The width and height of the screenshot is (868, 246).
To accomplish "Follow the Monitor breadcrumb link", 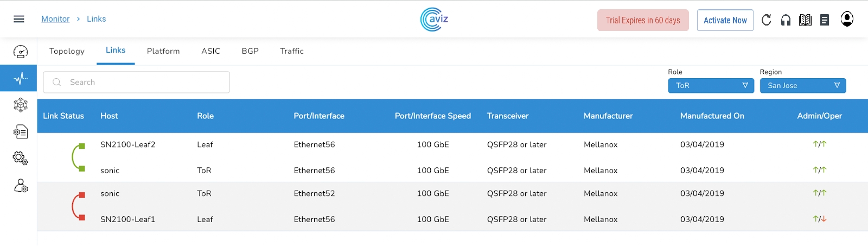I will tap(55, 19).
